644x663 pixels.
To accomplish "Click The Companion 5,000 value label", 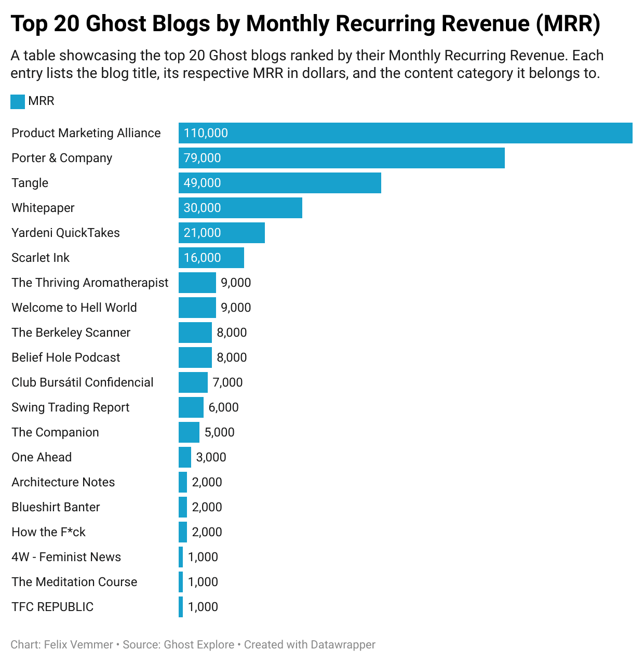I will click(219, 432).
